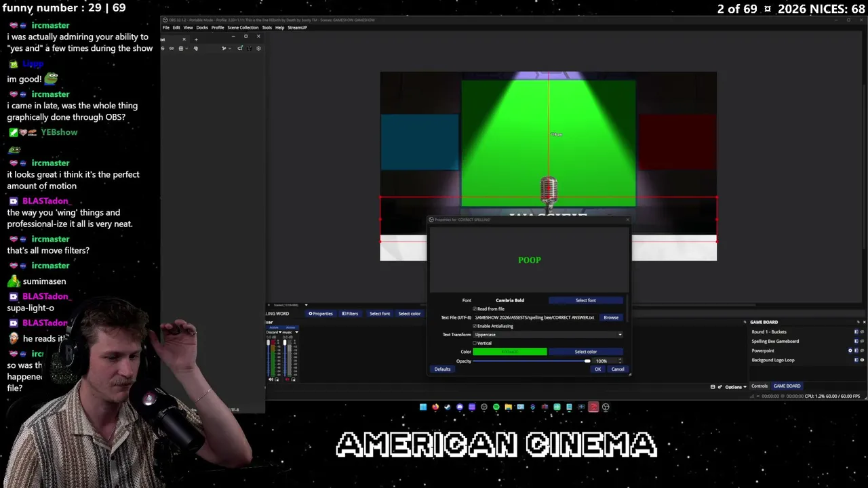The image size is (868, 488).
Task: Toggle visibility eye for Powerpoint row
Action: click(x=862, y=350)
